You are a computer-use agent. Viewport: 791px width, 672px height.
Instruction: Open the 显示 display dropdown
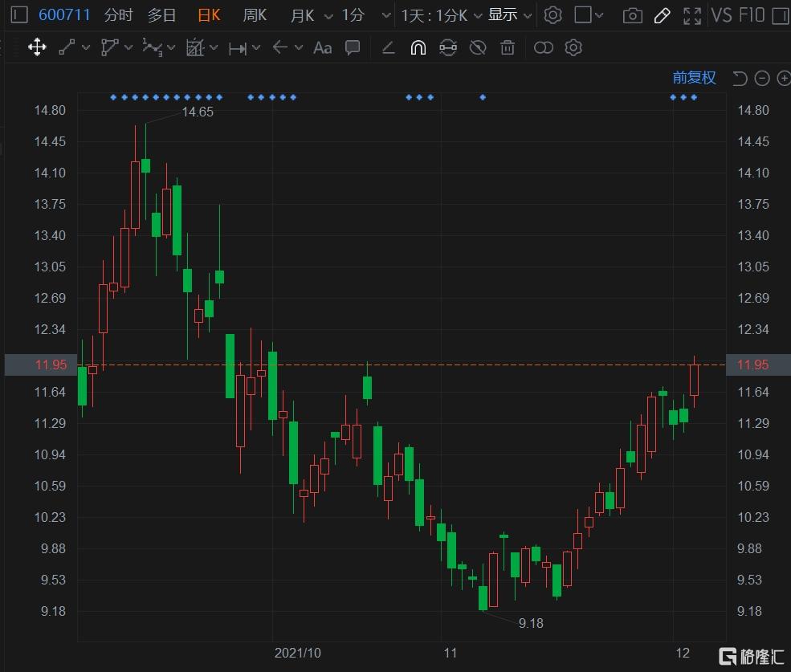pos(509,15)
